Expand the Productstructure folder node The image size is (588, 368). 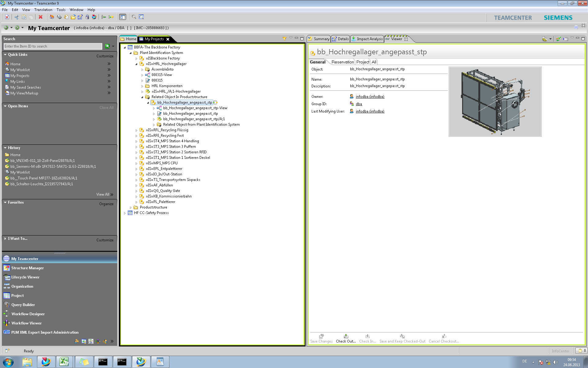(130, 208)
